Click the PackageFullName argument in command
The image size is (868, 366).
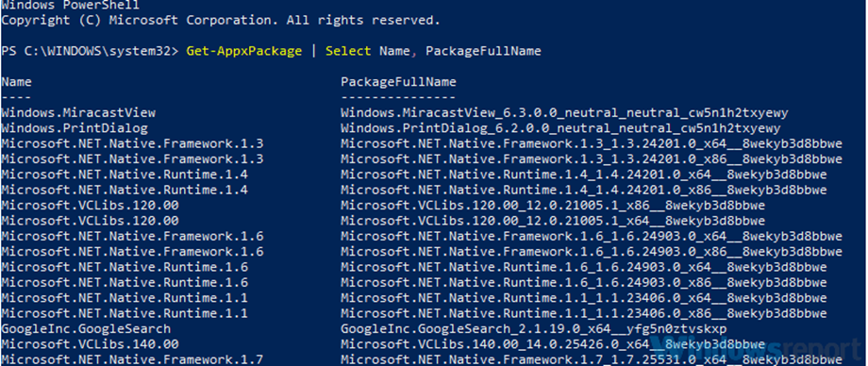tap(483, 51)
